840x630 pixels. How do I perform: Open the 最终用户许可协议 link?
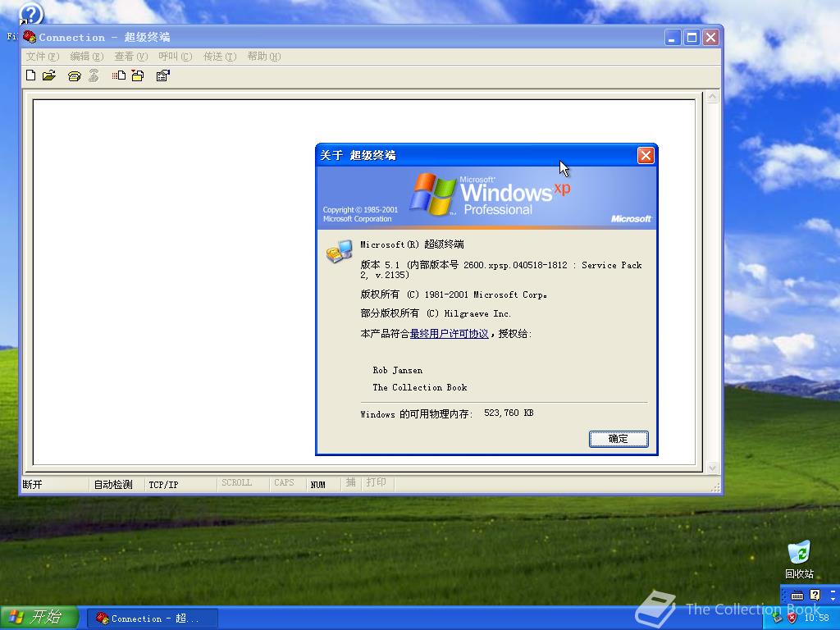pos(449,334)
